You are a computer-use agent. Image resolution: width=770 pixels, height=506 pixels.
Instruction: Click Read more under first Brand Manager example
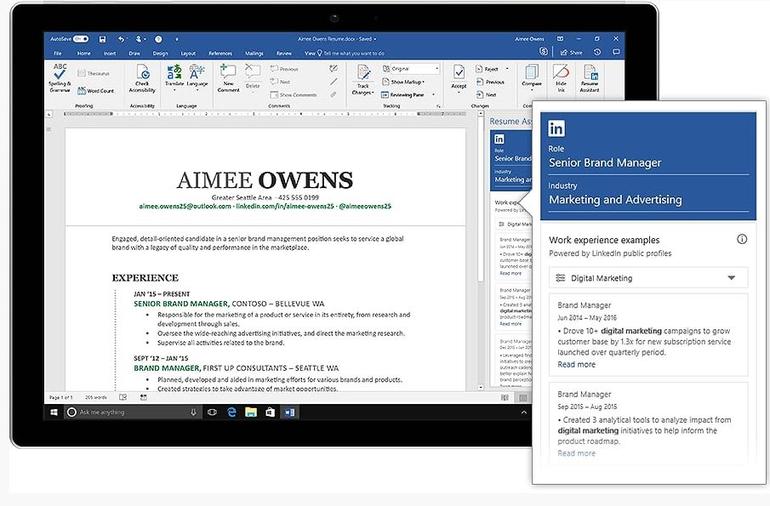click(576, 364)
